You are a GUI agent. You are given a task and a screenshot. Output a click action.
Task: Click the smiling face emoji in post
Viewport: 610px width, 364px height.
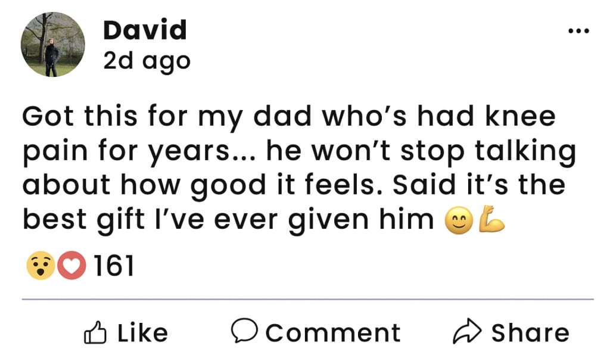457,221
